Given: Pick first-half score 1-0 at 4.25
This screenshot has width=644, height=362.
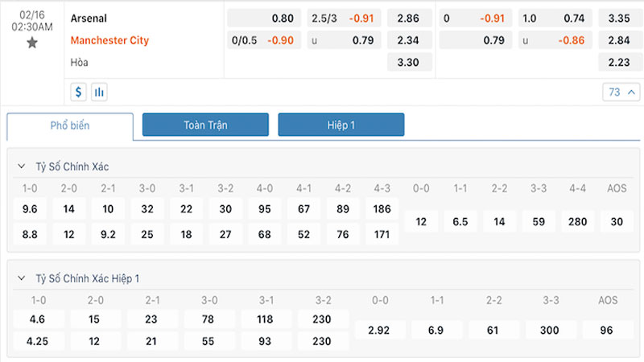Looking at the screenshot, I should pos(39,341).
